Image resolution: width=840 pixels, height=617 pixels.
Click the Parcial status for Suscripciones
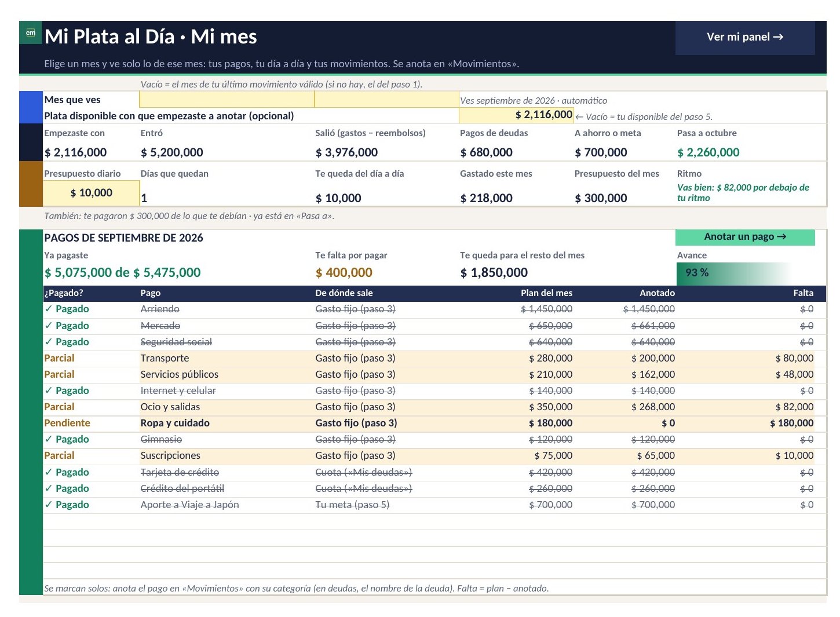[x=59, y=456]
